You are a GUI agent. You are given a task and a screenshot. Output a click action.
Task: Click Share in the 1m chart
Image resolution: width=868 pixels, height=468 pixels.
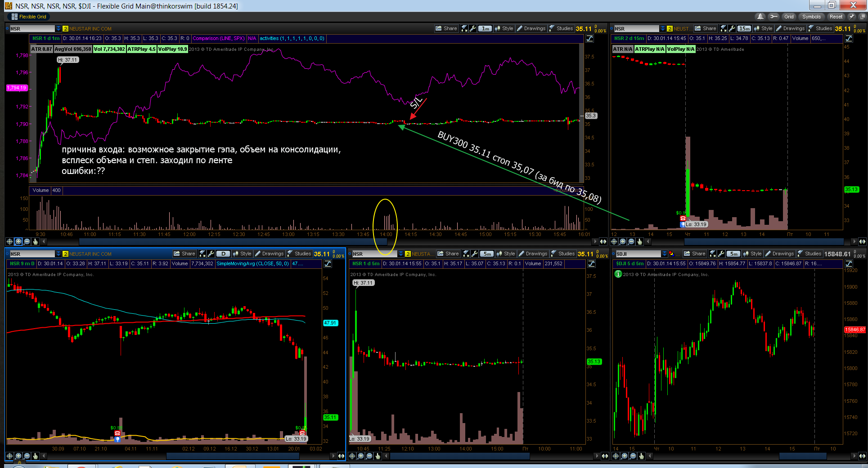pos(446,28)
